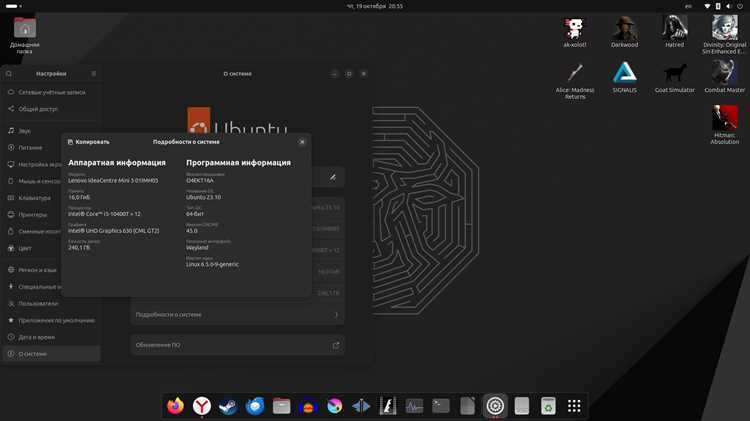Viewport: 750px width, 421px height.
Task: Open System Monitor graph icon in dock
Action: tap(414, 406)
